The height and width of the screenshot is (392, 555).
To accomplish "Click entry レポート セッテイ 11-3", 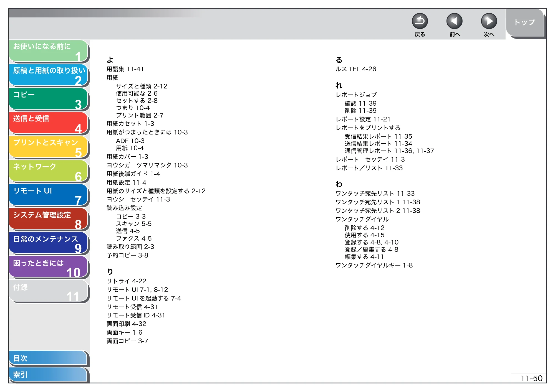I will pos(370,159).
